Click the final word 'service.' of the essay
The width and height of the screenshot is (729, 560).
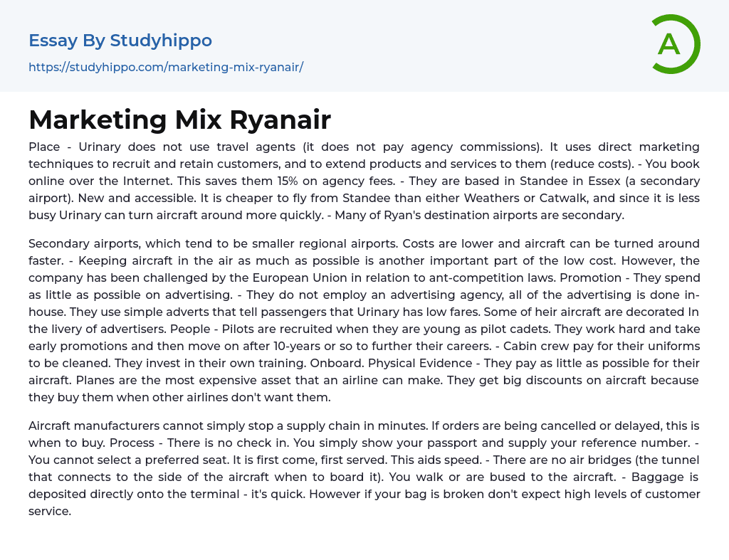pyautogui.click(x=50, y=511)
